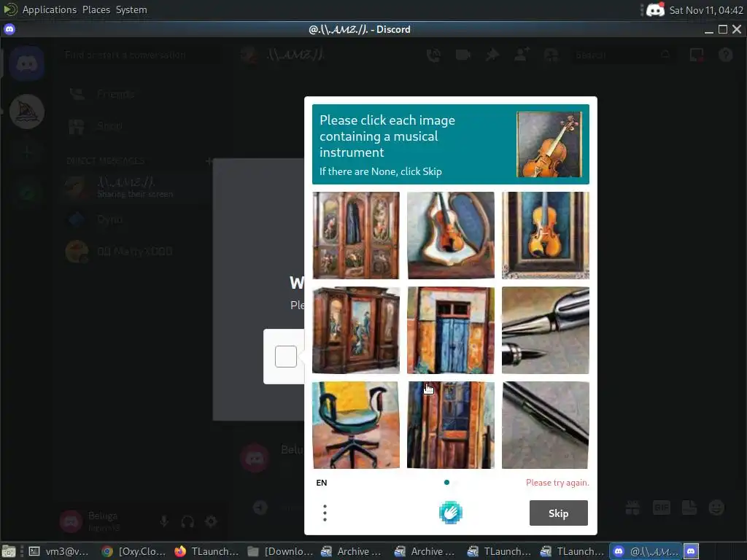This screenshot has height=560, width=747.
Task: Open the Inbox icon in header
Action: click(x=697, y=55)
